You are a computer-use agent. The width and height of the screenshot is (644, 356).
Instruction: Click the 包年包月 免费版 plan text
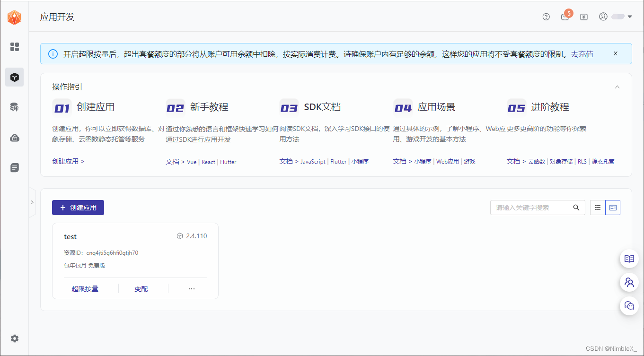[85, 266]
